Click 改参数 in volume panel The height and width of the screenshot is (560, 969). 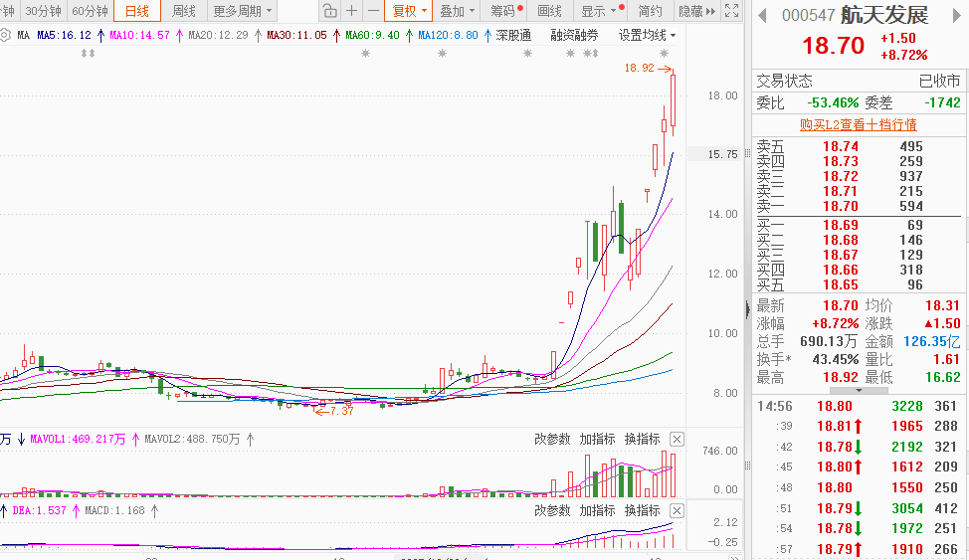[552, 439]
